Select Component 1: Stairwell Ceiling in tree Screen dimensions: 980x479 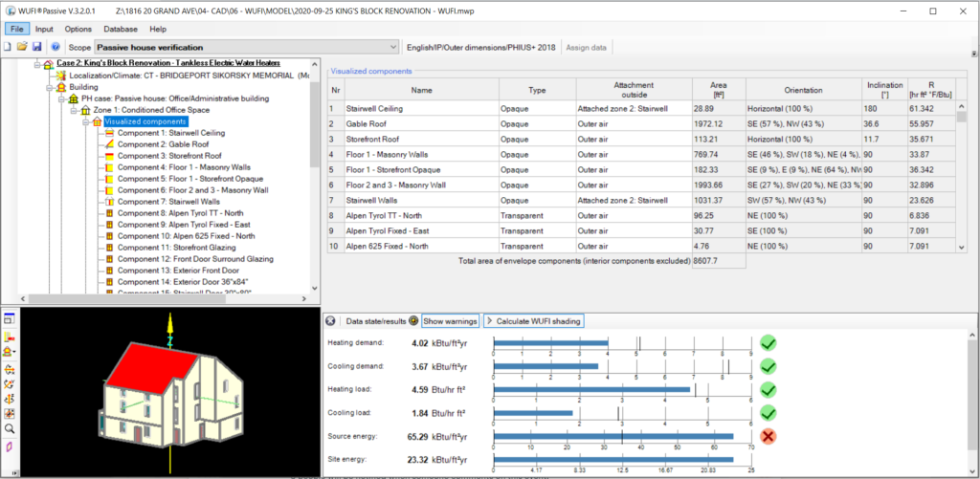(171, 132)
